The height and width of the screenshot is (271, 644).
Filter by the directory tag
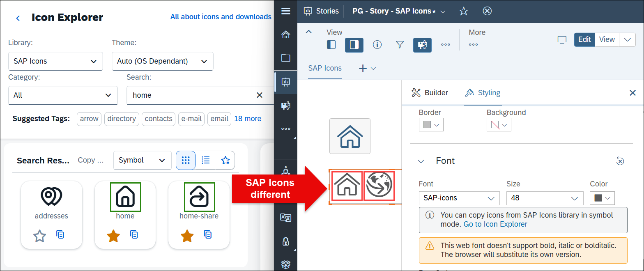click(x=122, y=119)
